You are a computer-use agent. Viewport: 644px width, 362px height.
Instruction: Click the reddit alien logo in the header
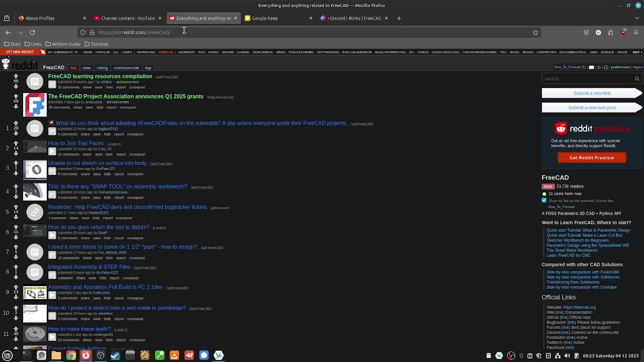(x=5, y=64)
